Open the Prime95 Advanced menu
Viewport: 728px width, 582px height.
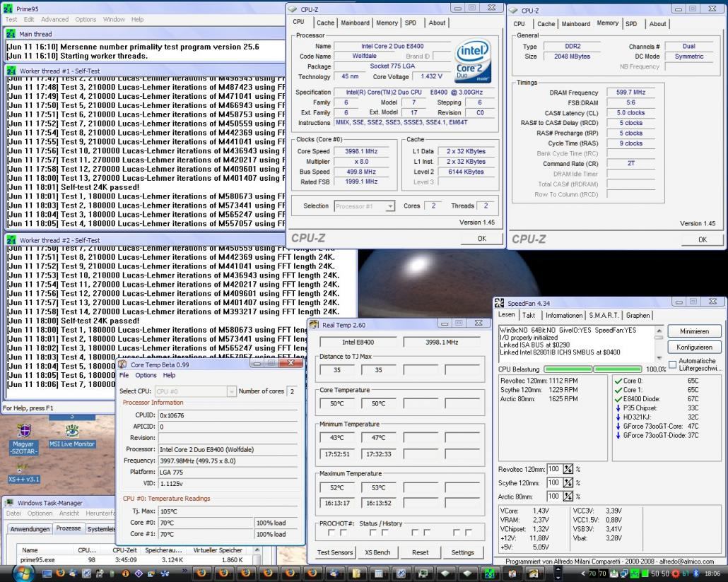click(55, 20)
